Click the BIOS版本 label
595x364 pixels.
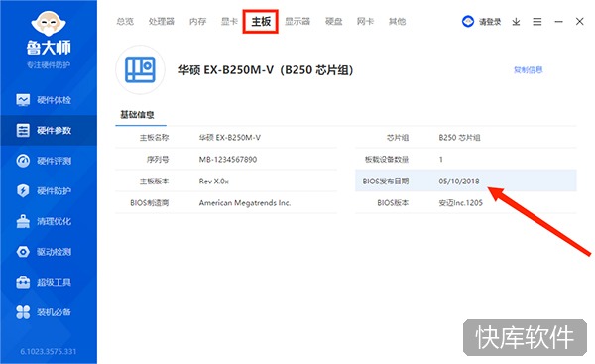(x=393, y=203)
